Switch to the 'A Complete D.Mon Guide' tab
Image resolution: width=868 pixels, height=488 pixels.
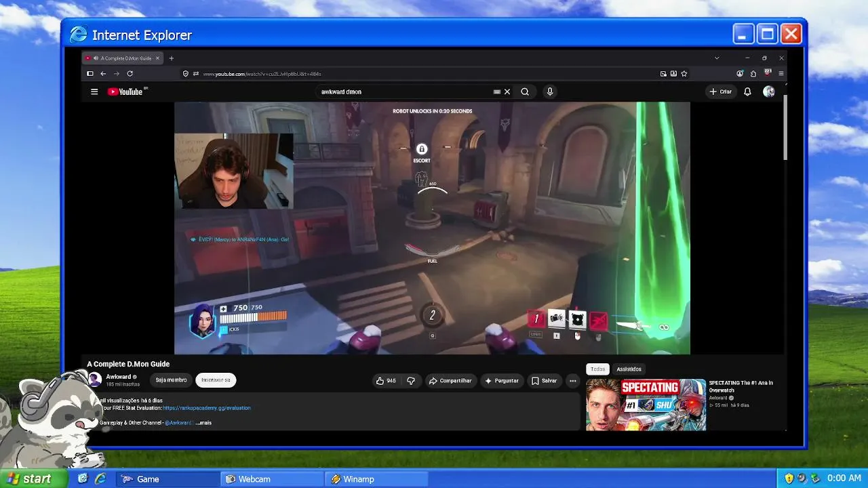click(x=122, y=58)
